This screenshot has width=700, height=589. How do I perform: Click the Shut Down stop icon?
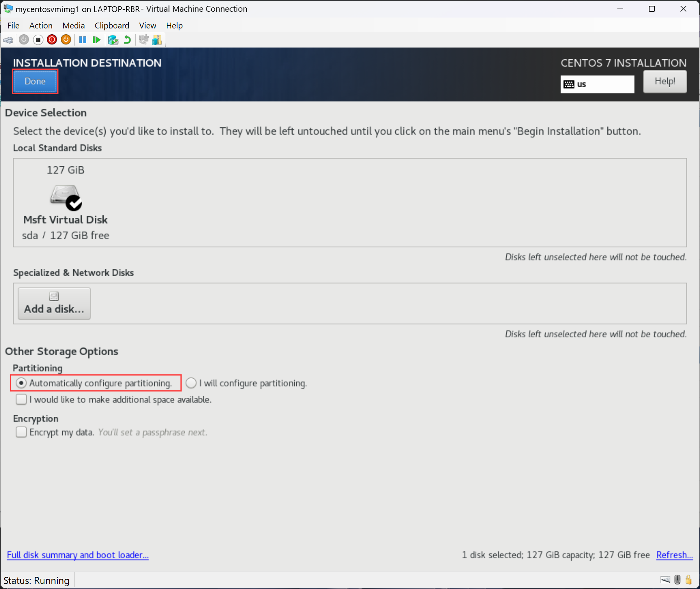click(38, 39)
